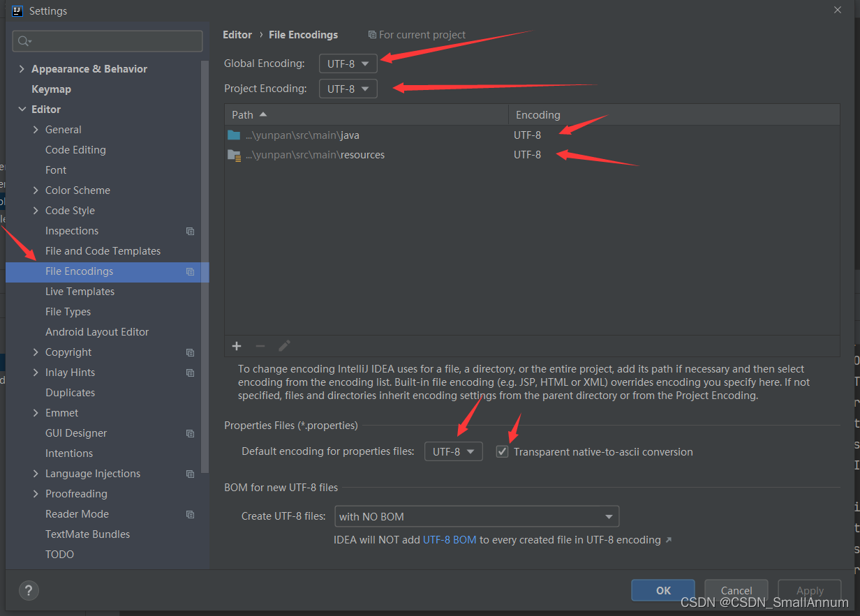Screen dimensions: 860x616
Task: Click the search magnifier icon in settings search
Action: point(24,41)
